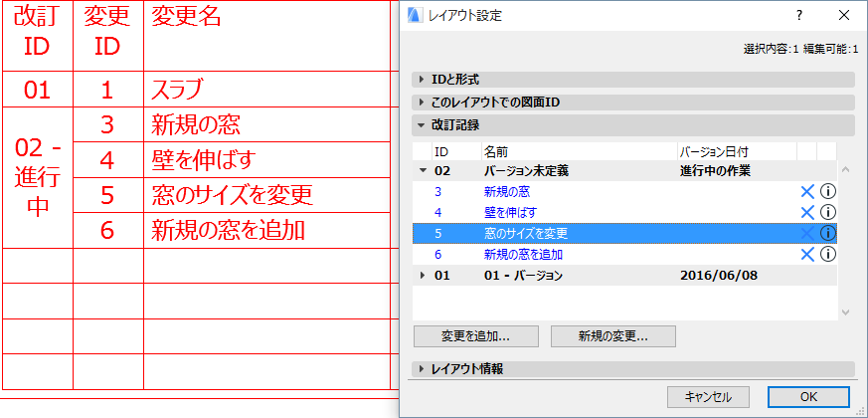This screenshot has height=418, width=868.
Task: Click 02 - 進行中 revision cell in table
Action: pyautogui.click(x=38, y=178)
